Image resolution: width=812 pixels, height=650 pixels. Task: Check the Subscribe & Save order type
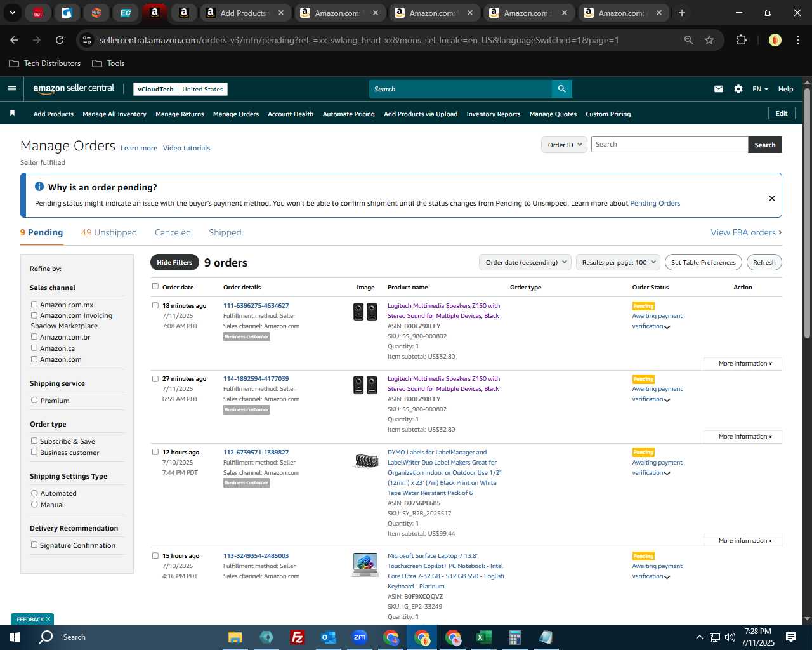(34, 441)
